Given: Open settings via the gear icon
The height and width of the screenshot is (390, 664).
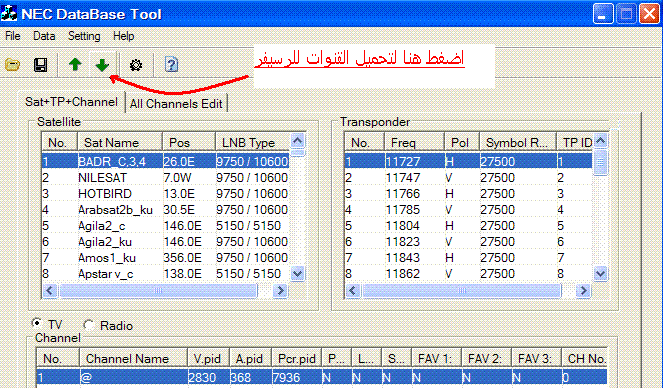Looking at the screenshot, I should coord(136,65).
